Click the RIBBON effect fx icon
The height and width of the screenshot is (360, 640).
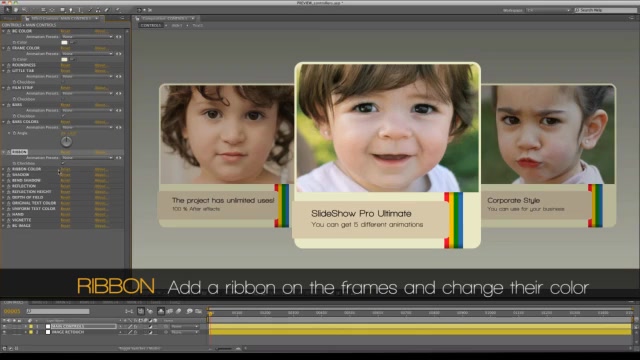click(8, 152)
